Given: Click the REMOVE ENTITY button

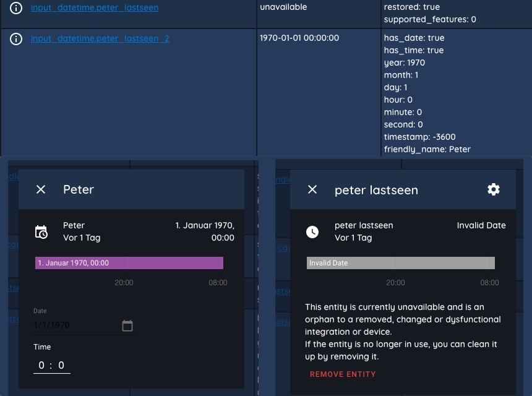Looking at the screenshot, I should pos(343,374).
